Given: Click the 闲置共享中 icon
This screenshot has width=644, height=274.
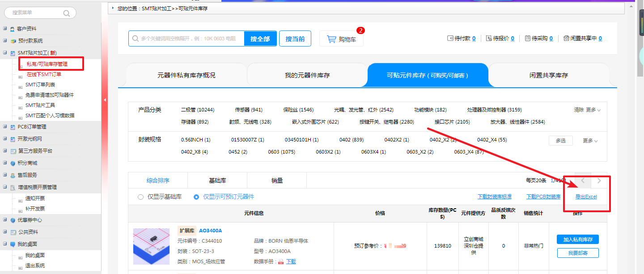Looking at the screenshot, I should (566, 39).
